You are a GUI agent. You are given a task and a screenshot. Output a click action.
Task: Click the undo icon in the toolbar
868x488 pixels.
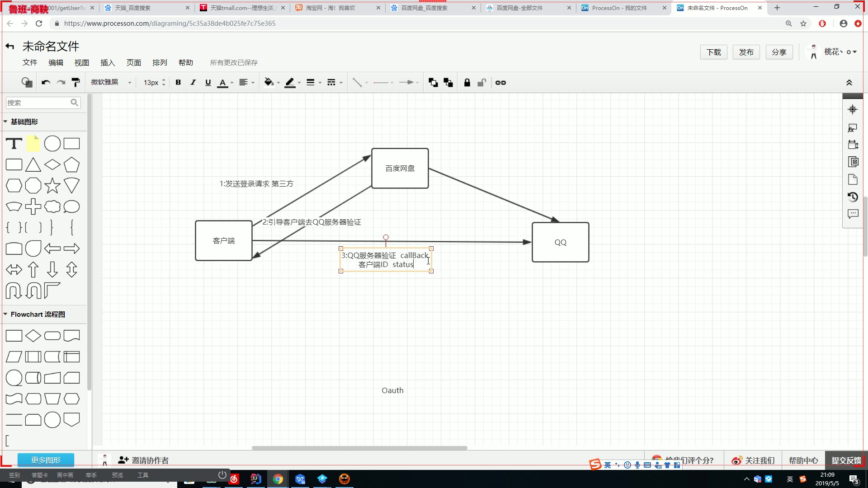tap(46, 82)
